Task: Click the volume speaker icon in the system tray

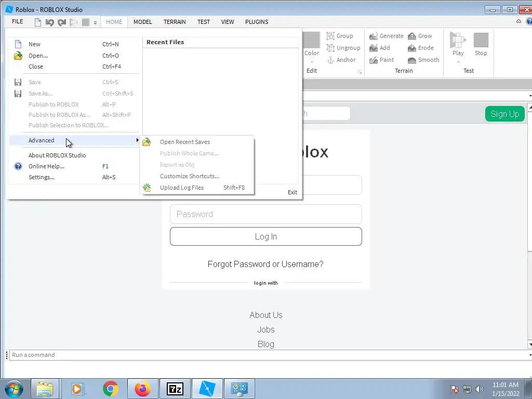Action: pyautogui.click(x=480, y=389)
